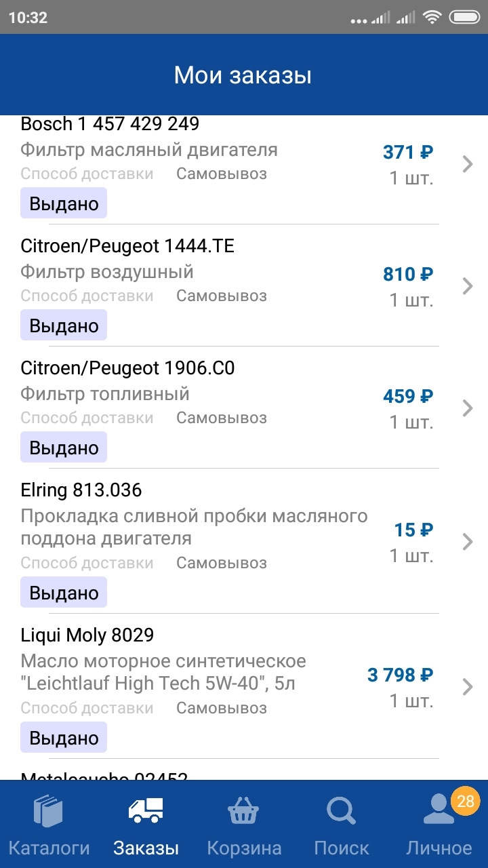Screen dimensions: 488x868
Task: Expand the Citroen/Peugeot 1444.TE order chevron
Action: click(467, 285)
